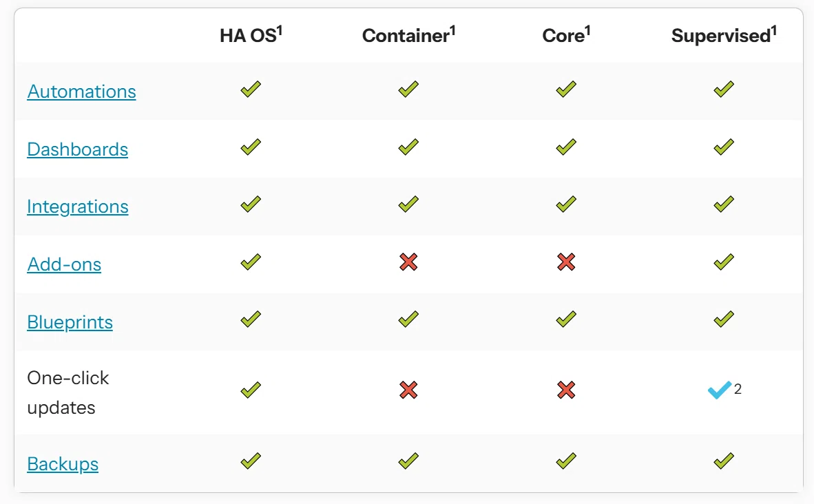Open the Automations link
This screenshot has height=504, width=814.
81,92
